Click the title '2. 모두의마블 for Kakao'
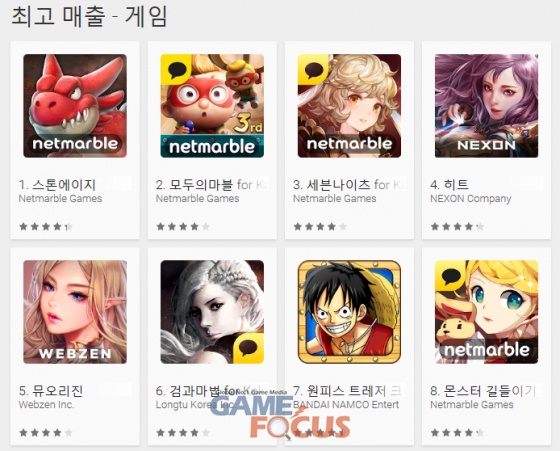Viewport: 560px width, 451px height. pyautogui.click(x=212, y=185)
